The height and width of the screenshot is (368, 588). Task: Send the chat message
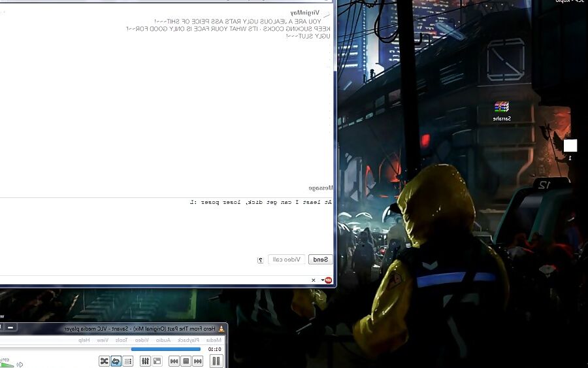(x=320, y=259)
